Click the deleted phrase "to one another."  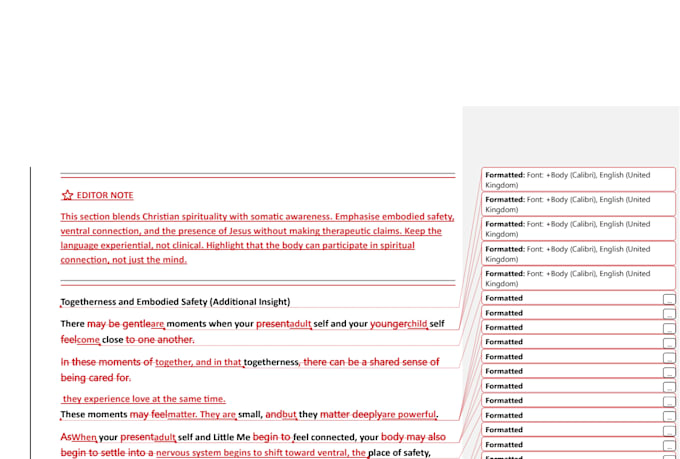tap(160, 340)
